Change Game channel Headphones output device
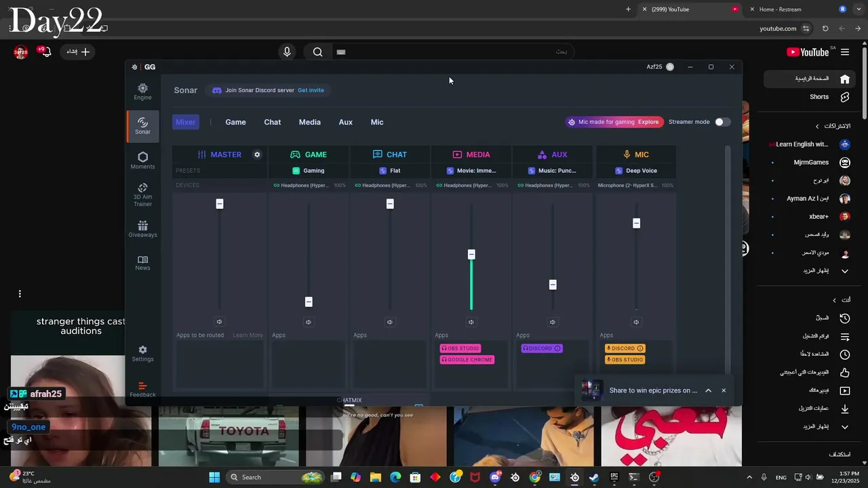The image size is (868, 488). click(309, 185)
